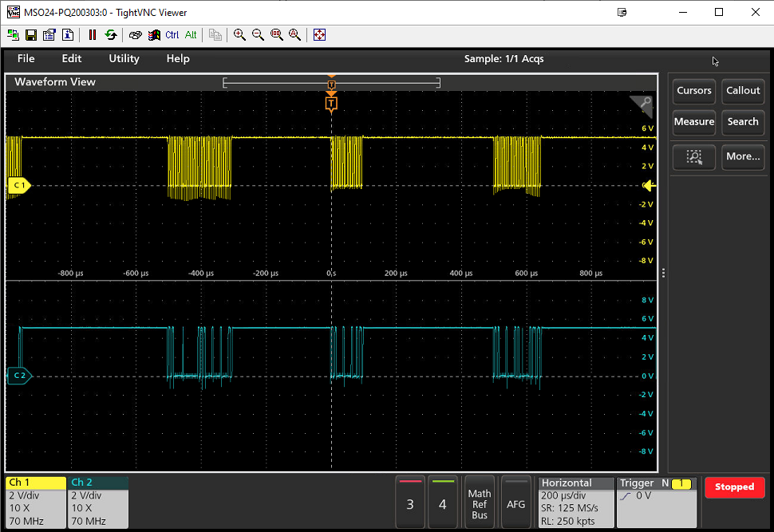Open the File menu

(x=26, y=58)
